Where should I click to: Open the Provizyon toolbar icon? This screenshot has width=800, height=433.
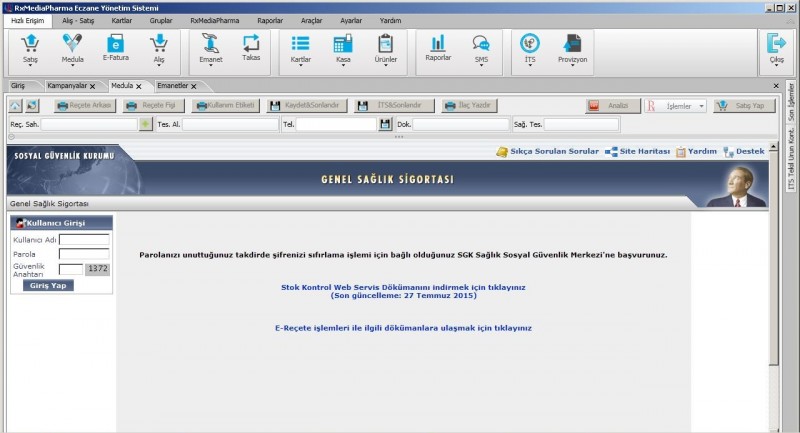point(571,47)
